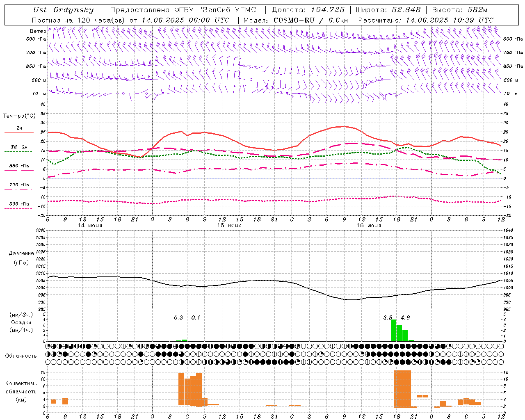The width and height of the screenshot is (525, 420).
Task: Click the 3.9 precipitation total
Action: [388, 318]
